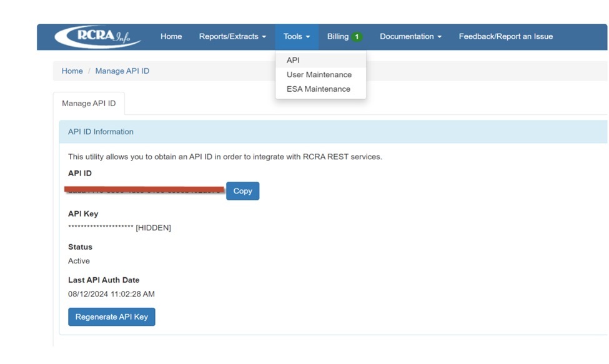
Task: Click the API Key label
Action: coord(83,214)
